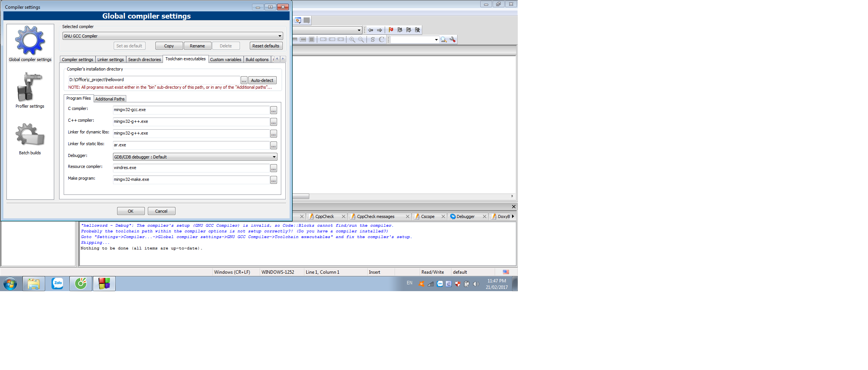Click the zoom out magnifier icon
Screen dimensions: 868x370
(361, 39)
